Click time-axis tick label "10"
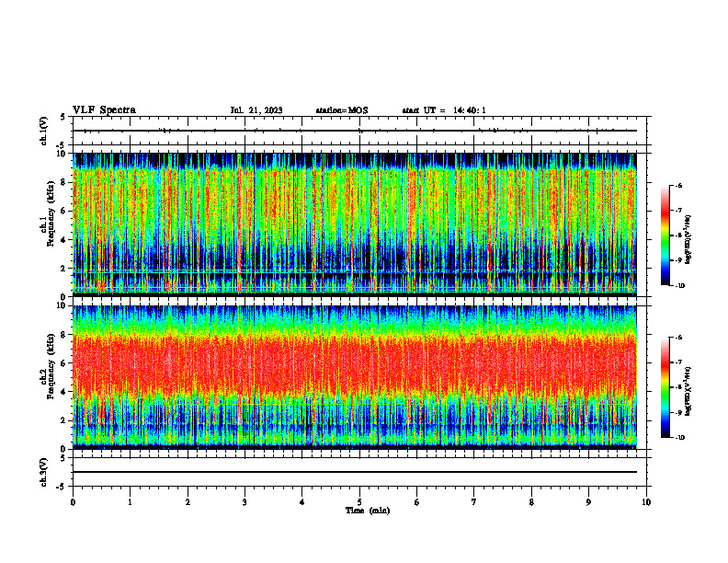This screenshot has height=563, width=728. [646, 502]
